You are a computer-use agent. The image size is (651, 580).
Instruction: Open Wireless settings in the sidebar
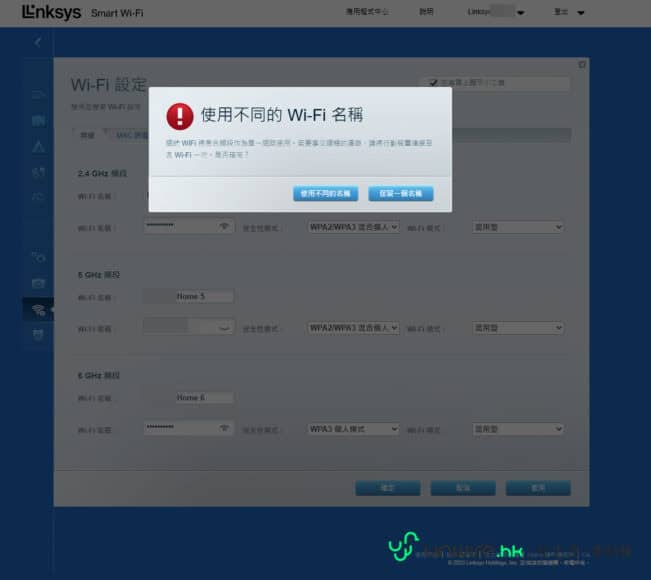point(38,309)
